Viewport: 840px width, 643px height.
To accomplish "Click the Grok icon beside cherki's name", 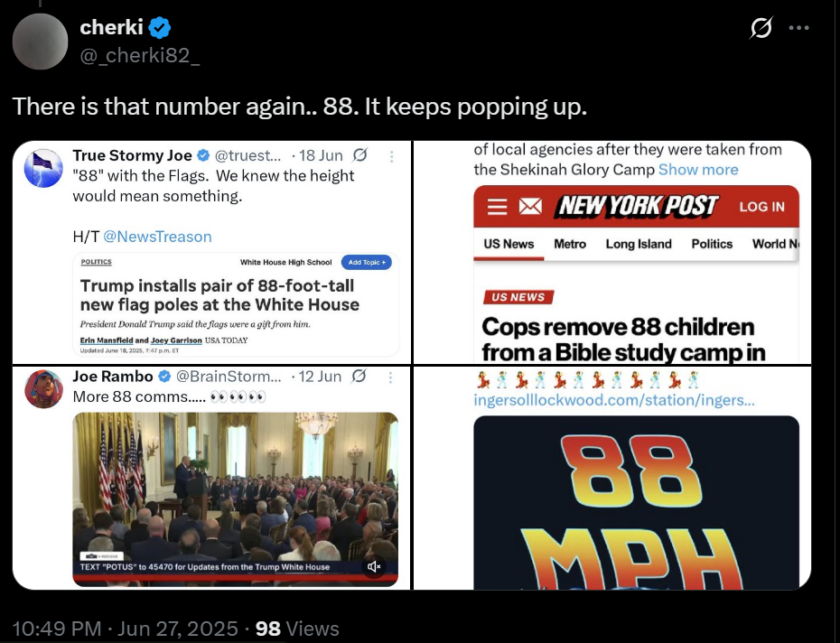I will [761, 28].
